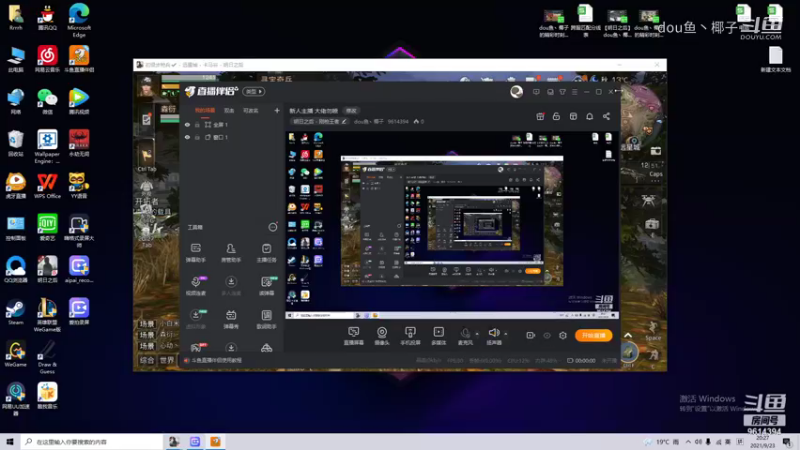Open the 主播任务 tool icon
Viewport: 800px width, 450px height.
266,253
